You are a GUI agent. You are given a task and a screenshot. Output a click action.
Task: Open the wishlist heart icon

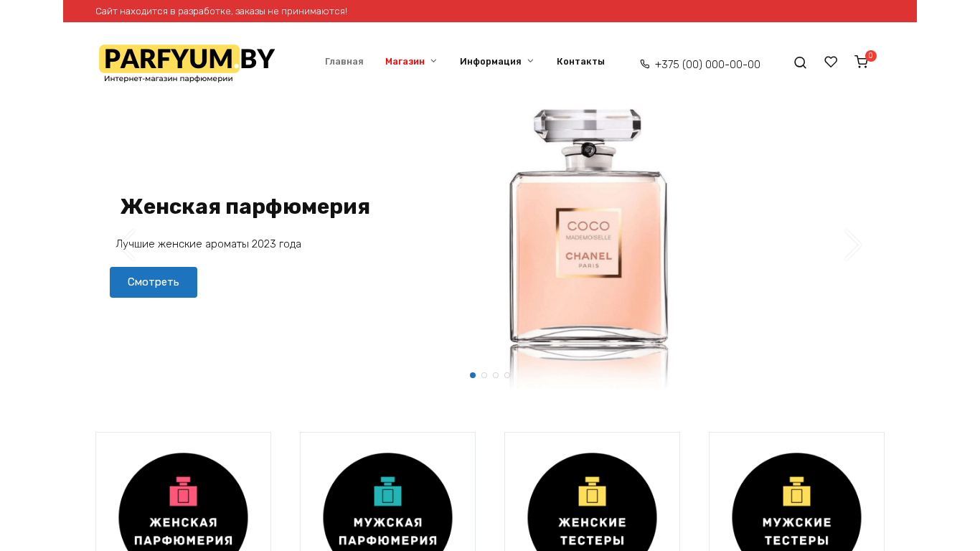point(831,62)
